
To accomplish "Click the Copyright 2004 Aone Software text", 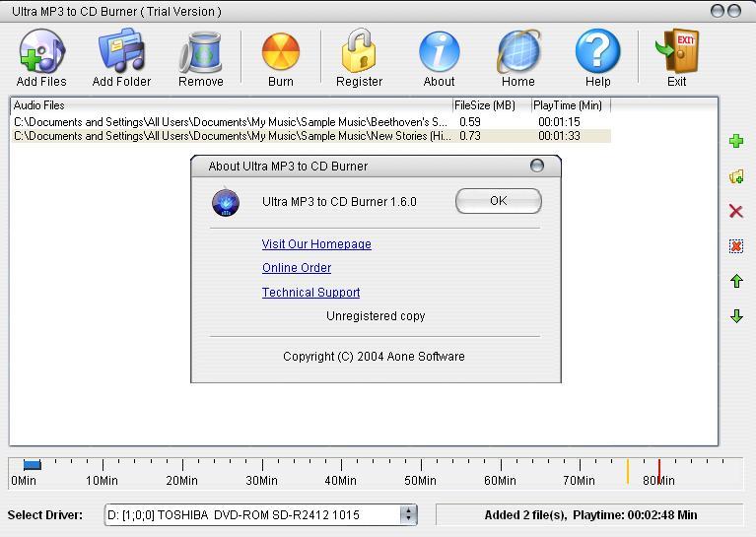I will pos(374,357).
